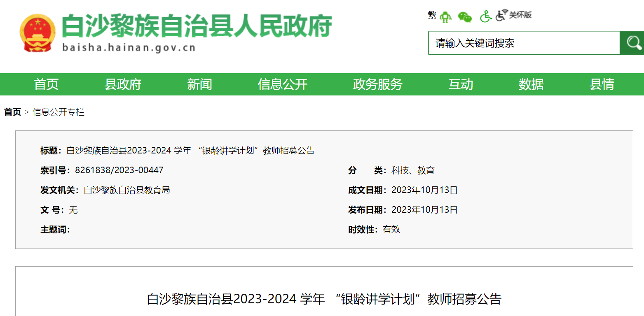The width and height of the screenshot is (644, 316).
Task: Open the 政务服务 menu
Action: (x=378, y=84)
